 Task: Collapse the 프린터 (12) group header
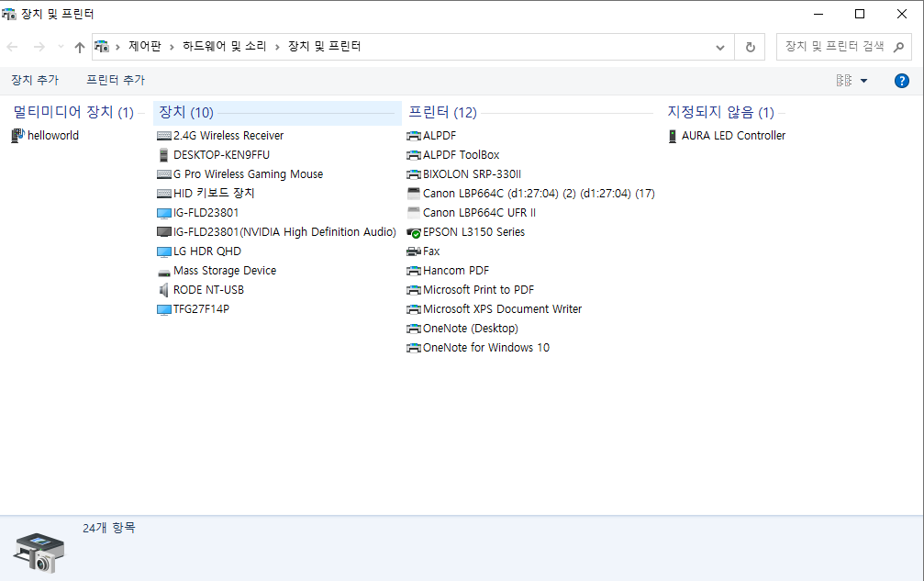442,112
